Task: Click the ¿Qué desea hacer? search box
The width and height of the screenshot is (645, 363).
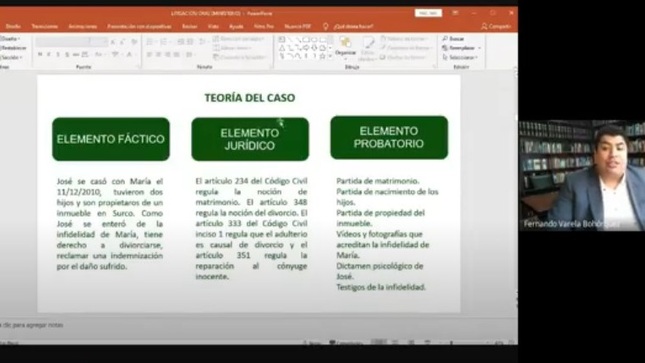Action: click(353, 26)
